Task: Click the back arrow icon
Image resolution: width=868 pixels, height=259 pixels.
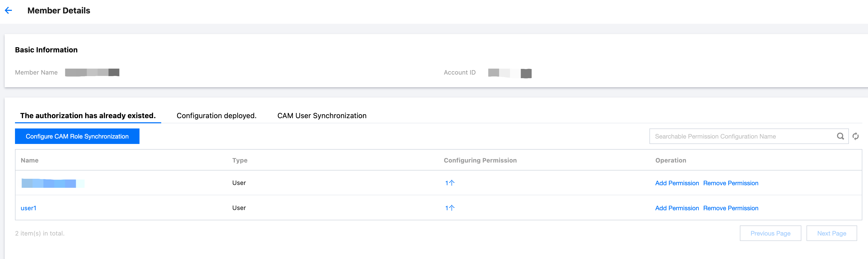Action: [x=9, y=10]
